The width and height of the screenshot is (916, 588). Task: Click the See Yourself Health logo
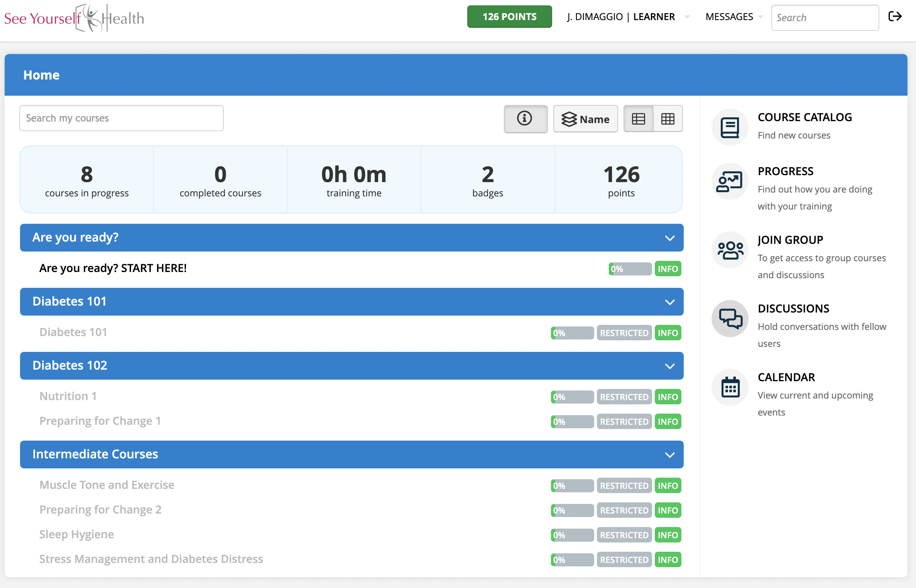(x=74, y=18)
